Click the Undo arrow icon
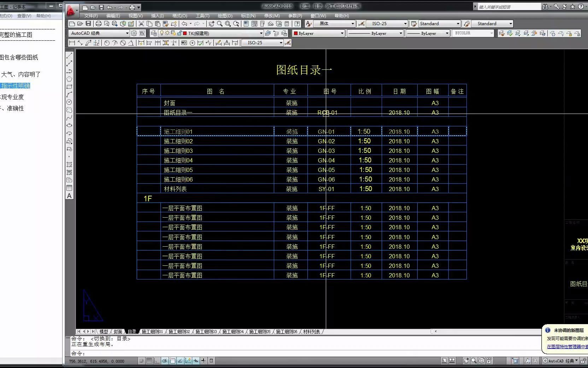The image size is (588, 368). tap(184, 23)
